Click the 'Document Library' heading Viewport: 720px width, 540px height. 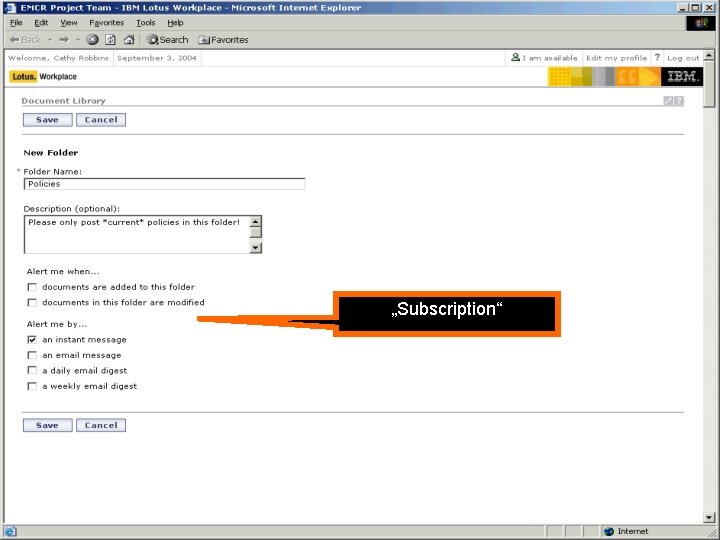pos(63,101)
